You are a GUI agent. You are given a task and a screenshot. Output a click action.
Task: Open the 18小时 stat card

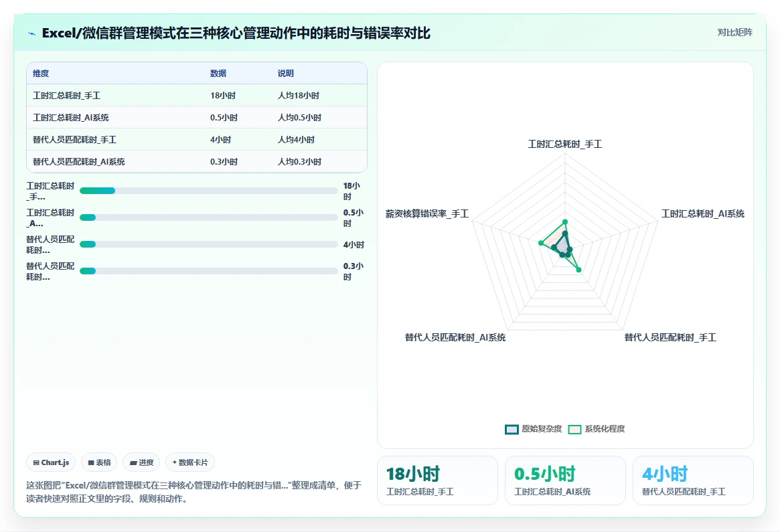click(437, 480)
